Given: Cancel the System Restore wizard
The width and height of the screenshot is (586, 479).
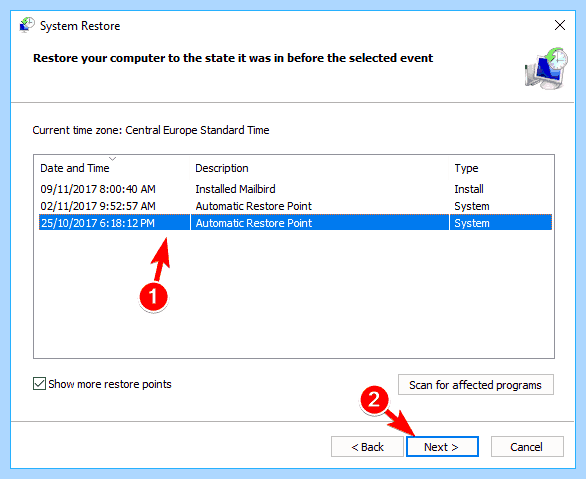Looking at the screenshot, I should click(x=527, y=446).
